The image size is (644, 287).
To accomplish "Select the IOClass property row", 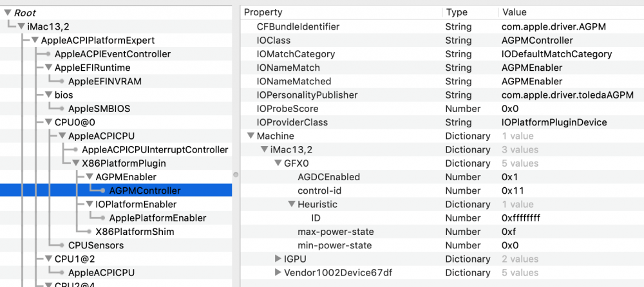I will point(442,41).
